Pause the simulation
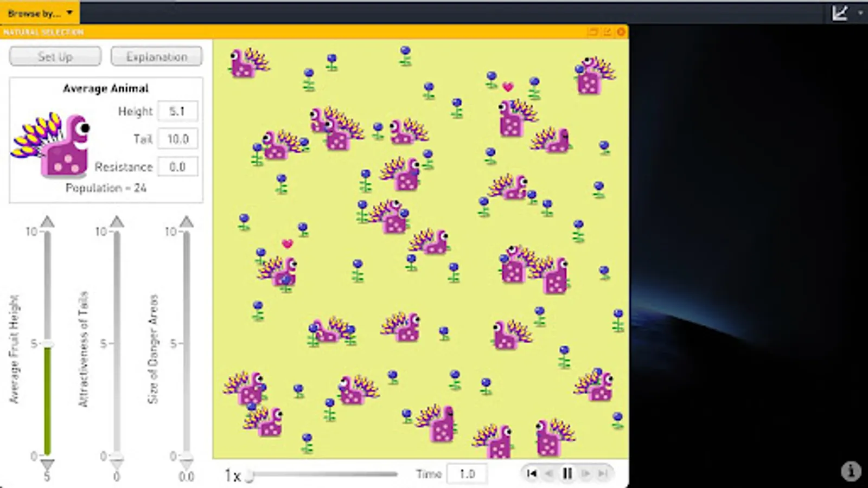Viewport: 868px width, 488px height. click(x=567, y=474)
